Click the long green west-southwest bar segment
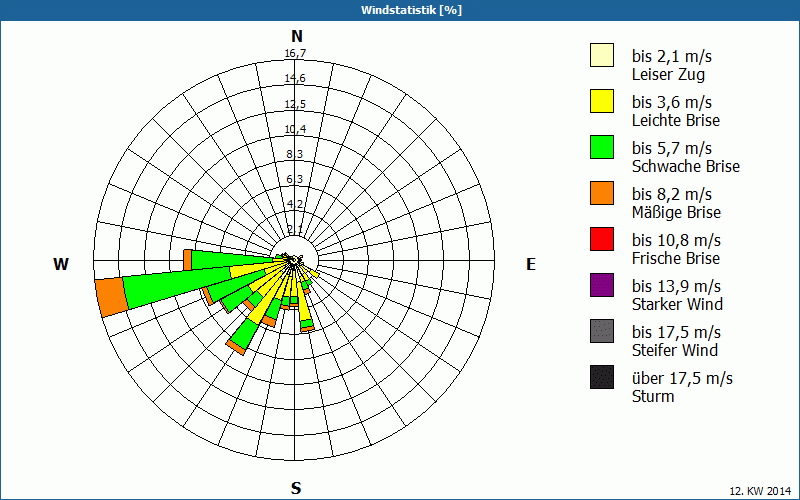The width and height of the screenshot is (800, 500). (x=176, y=287)
